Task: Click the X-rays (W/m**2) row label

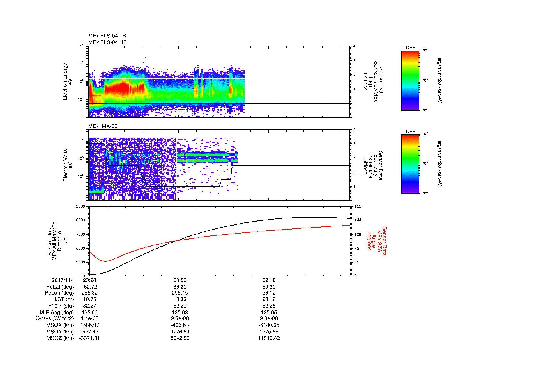Action: pos(55,318)
